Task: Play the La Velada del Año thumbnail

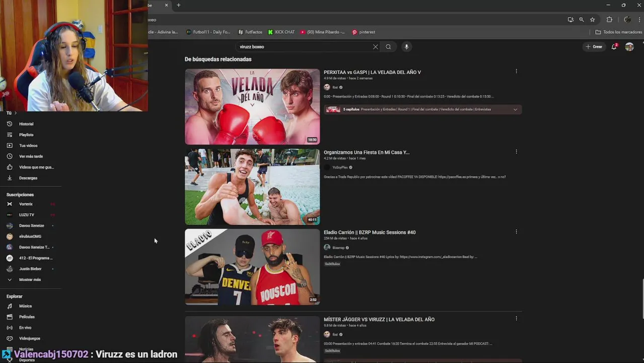Action: click(x=252, y=107)
